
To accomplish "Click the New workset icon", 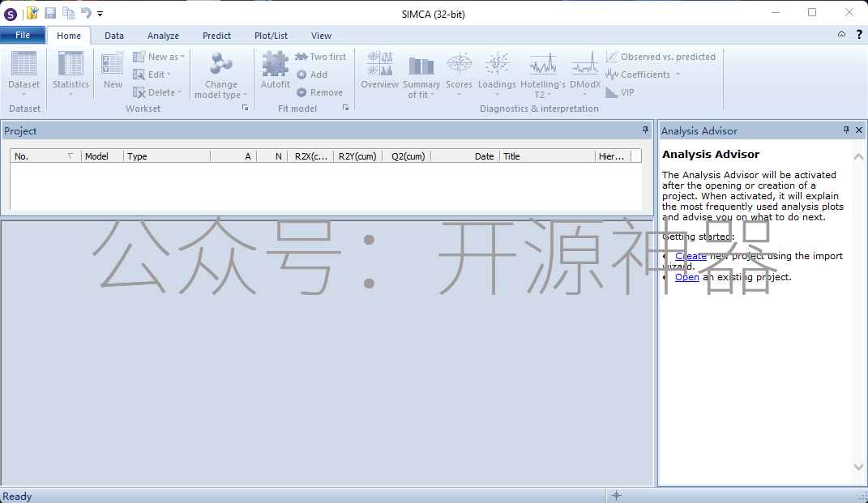I will click(113, 64).
